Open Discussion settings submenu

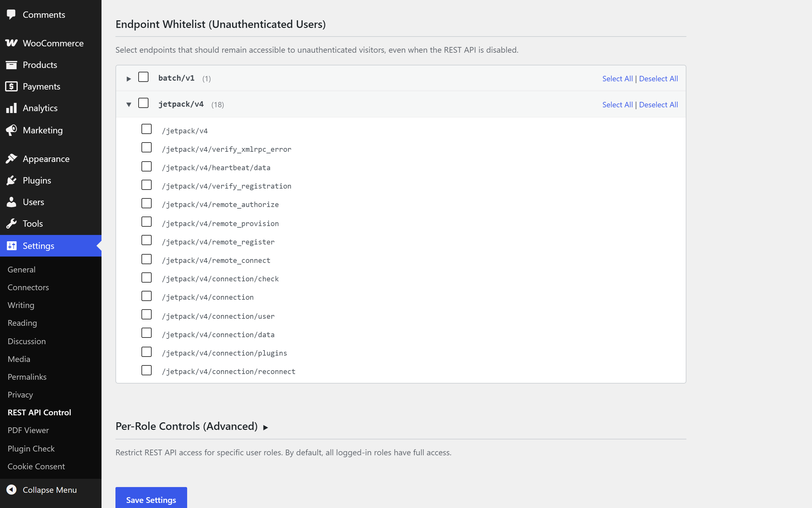[27, 341]
